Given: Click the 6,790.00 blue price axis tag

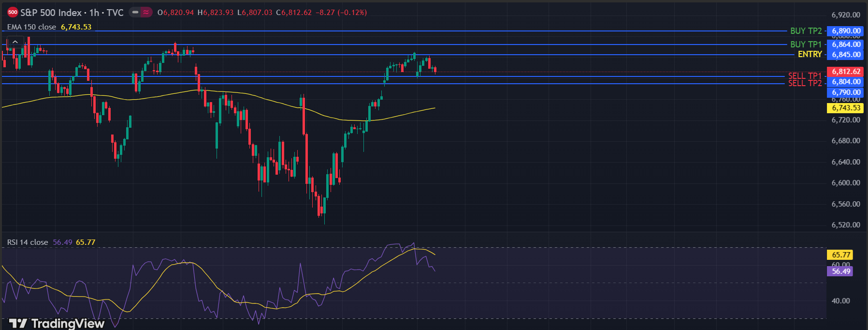Looking at the screenshot, I should point(846,92).
